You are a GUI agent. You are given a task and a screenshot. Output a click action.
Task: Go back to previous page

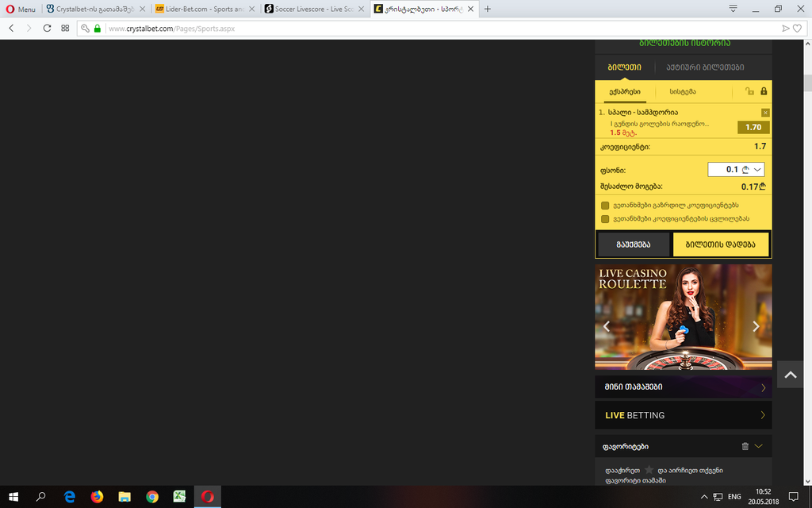[x=11, y=28]
